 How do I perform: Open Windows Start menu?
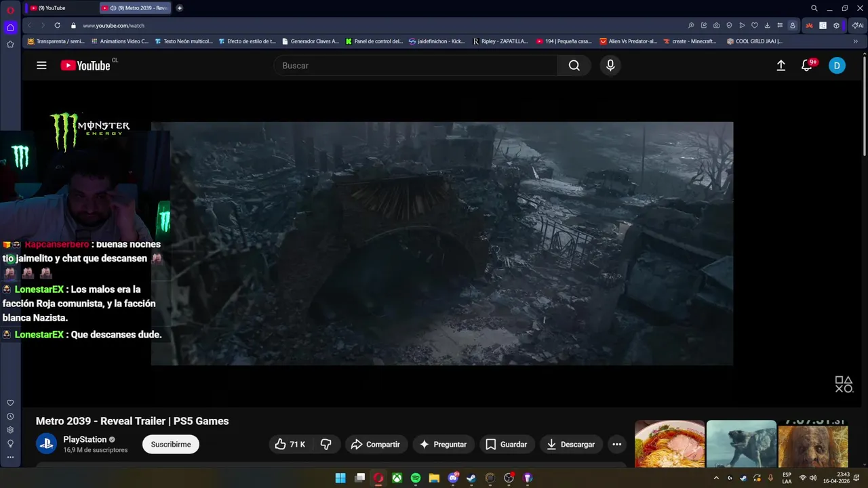[x=340, y=478]
